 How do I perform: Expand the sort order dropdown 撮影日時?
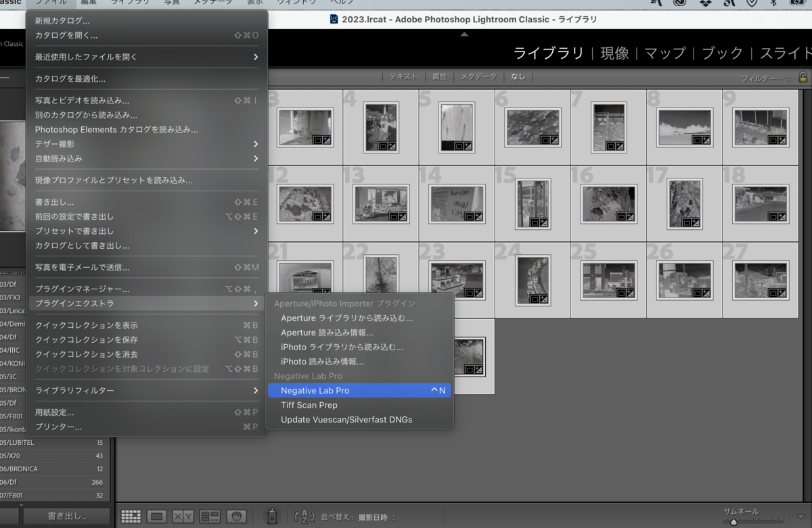(x=378, y=517)
